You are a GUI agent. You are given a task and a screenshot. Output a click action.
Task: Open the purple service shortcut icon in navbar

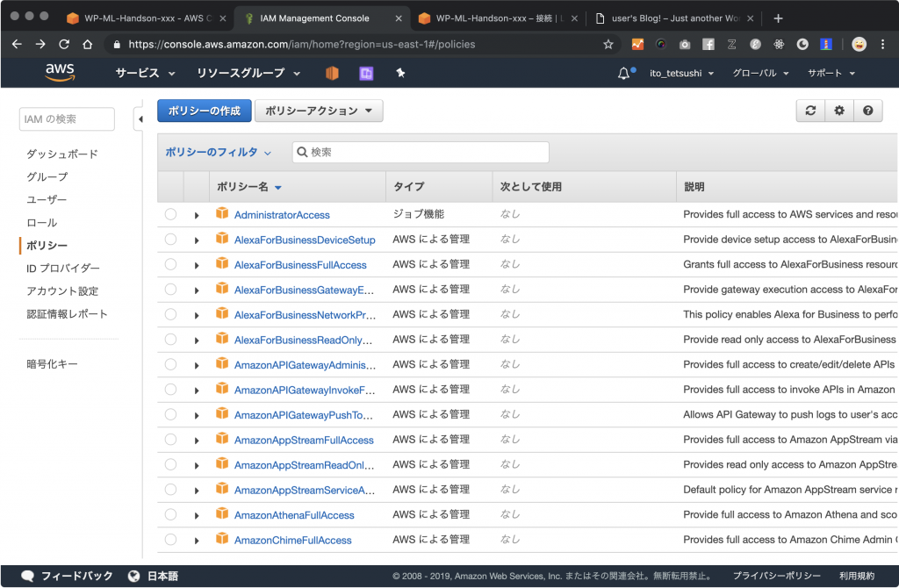point(366,74)
